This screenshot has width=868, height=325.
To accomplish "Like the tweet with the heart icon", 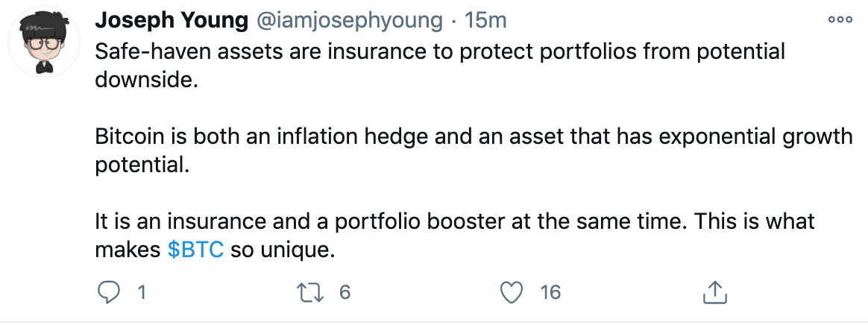I will (511, 292).
